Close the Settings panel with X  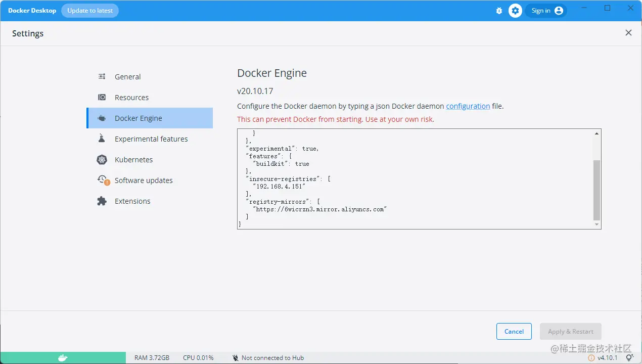628,33
